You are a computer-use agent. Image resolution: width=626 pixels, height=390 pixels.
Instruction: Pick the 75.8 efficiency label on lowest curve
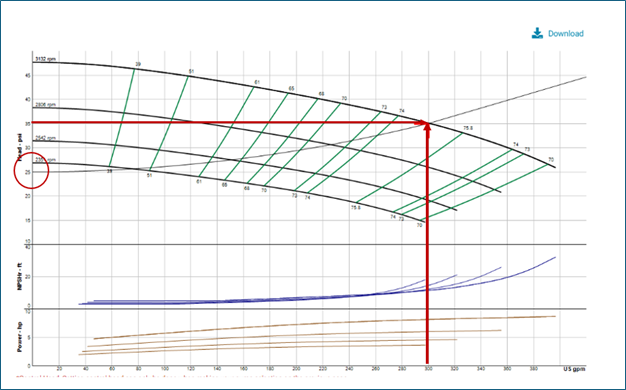tap(355, 208)
